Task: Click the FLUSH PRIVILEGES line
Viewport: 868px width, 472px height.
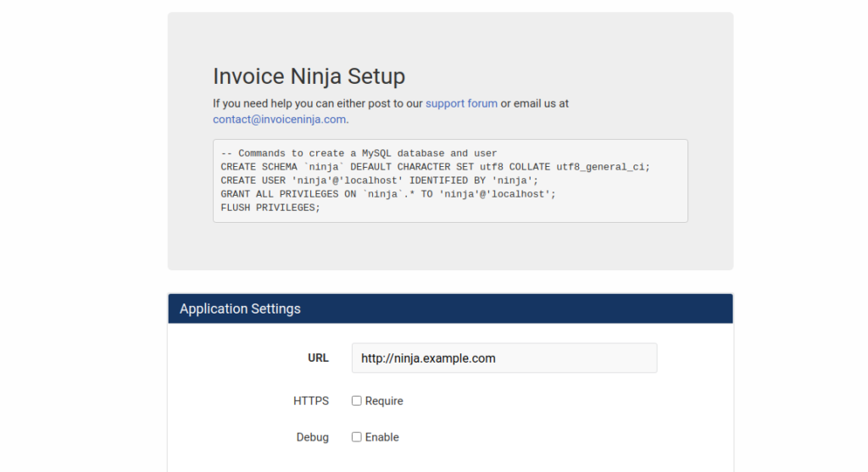Action: pyautogui.click(x=270, y=208)
